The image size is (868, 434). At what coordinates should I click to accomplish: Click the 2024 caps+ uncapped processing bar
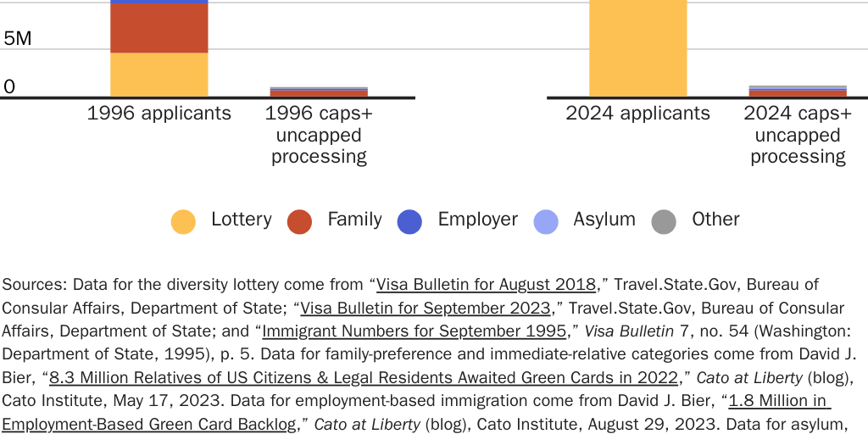click(x=798, y=92)
